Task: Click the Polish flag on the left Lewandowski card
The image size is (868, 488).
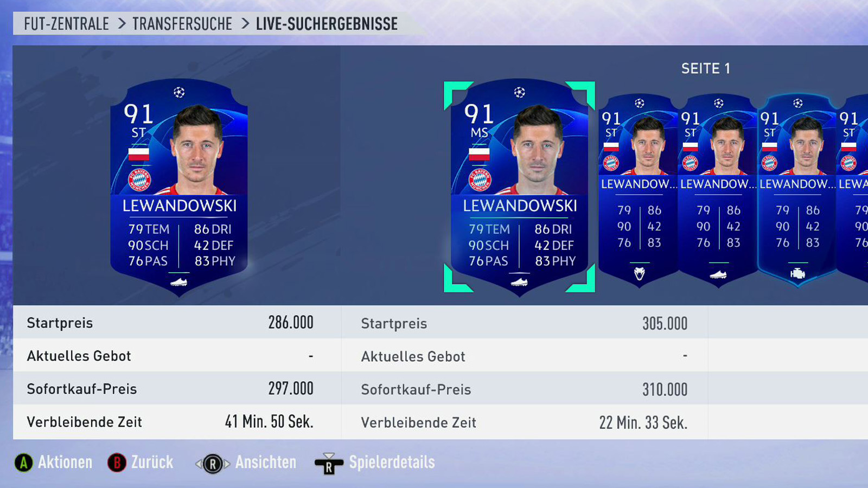Action: pos(139,155)
